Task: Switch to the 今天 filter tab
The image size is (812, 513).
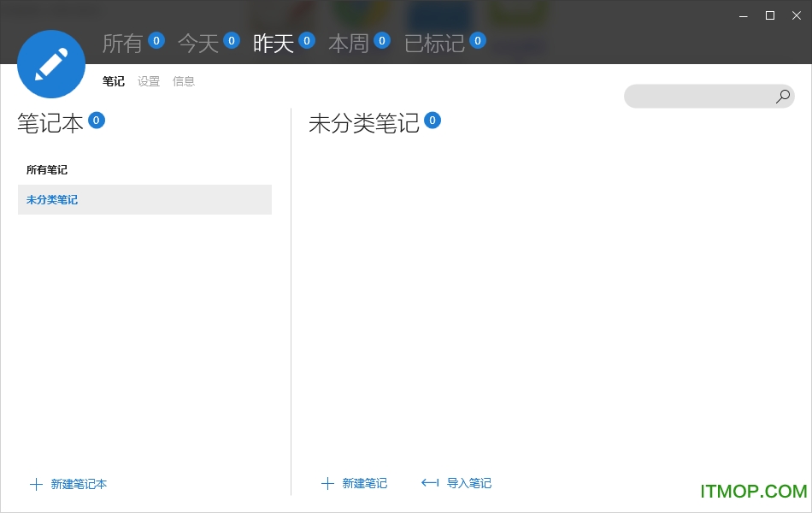Action: (x=198, y=44)
